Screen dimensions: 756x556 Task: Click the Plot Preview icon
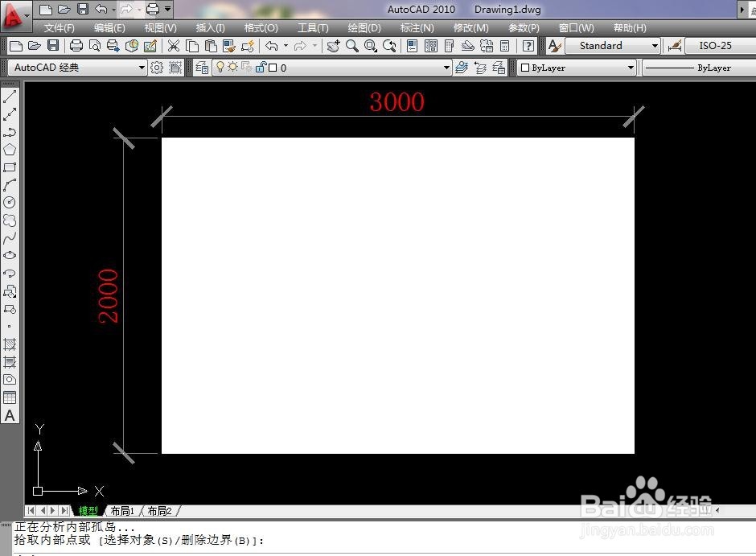click(x=95, y=46)
